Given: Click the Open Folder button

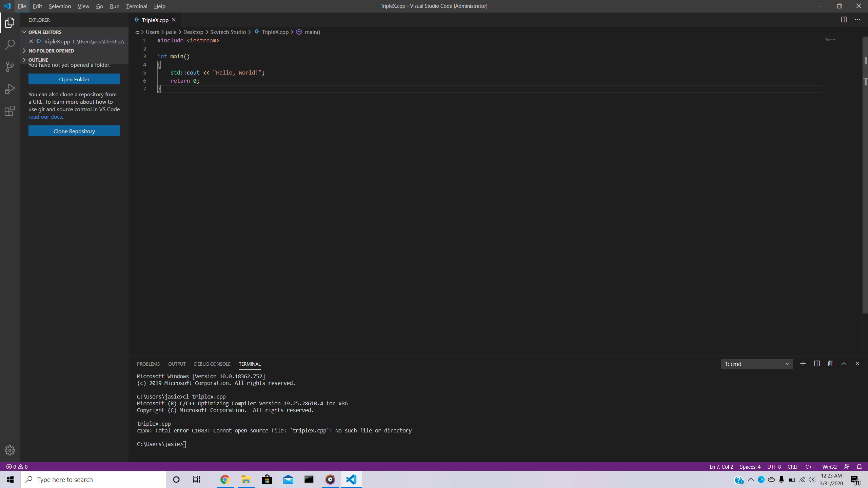Looking at the screenshot, I should tap(74, 79).
